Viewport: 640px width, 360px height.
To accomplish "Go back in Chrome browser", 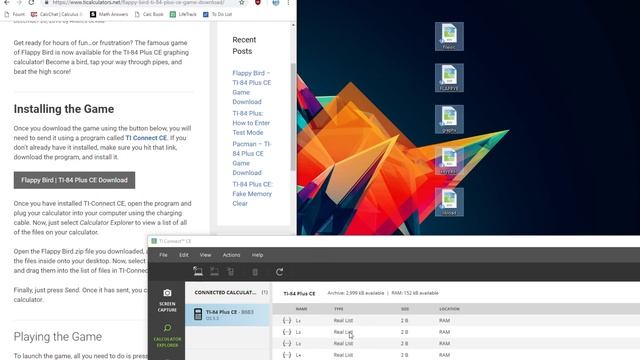I will pyautogui.click(x=7, y=2).
